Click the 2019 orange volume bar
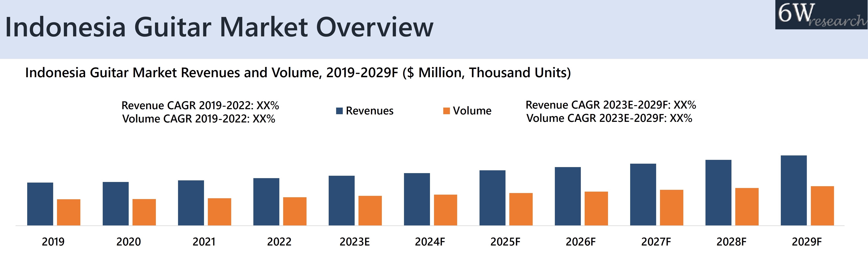This screenshot has width=868, height=264. (x=69, y=212)
